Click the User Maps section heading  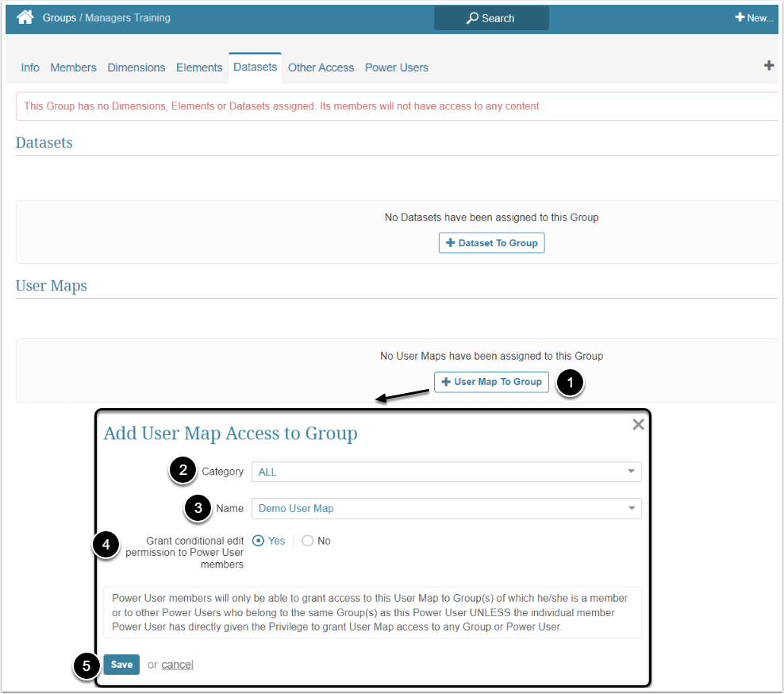coord(51,286)
